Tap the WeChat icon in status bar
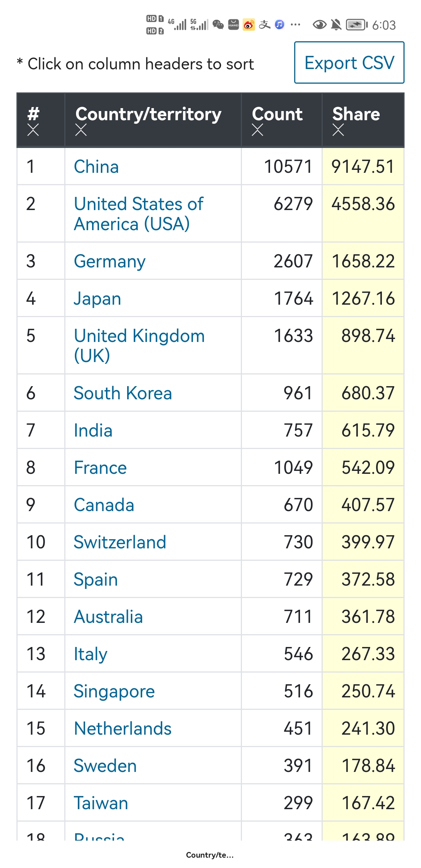Image resolution: width=421 pixels, height=868 pixels. (x=218, y=25)
